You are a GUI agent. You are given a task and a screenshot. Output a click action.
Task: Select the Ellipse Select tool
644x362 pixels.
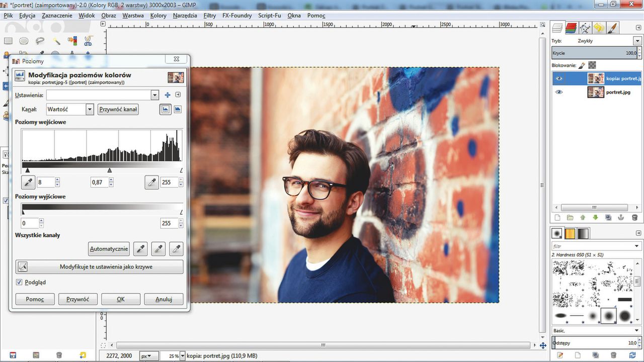coord(24,41)
